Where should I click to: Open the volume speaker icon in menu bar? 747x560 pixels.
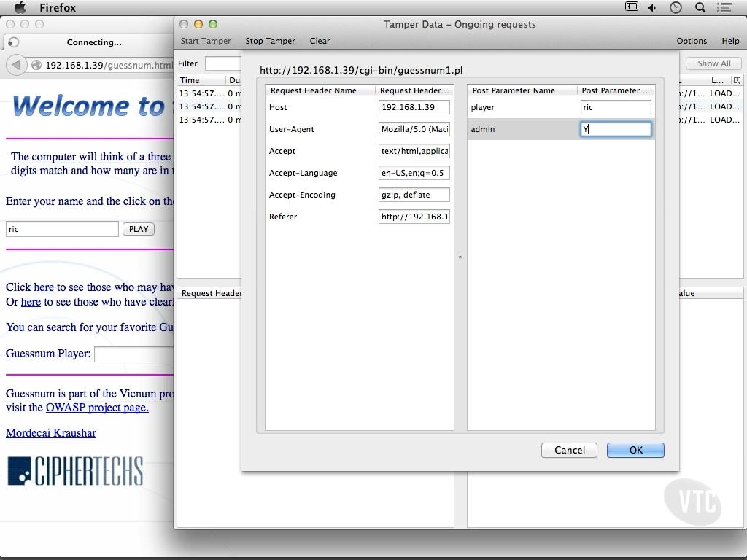(651, 7)
